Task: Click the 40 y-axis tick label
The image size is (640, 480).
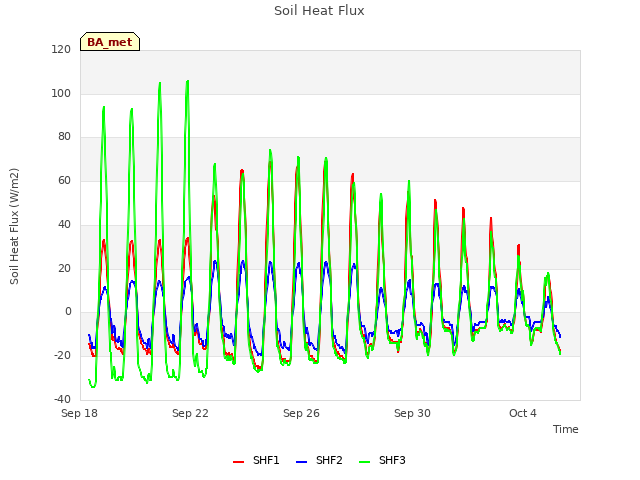Action: click(x=64, y=224)
